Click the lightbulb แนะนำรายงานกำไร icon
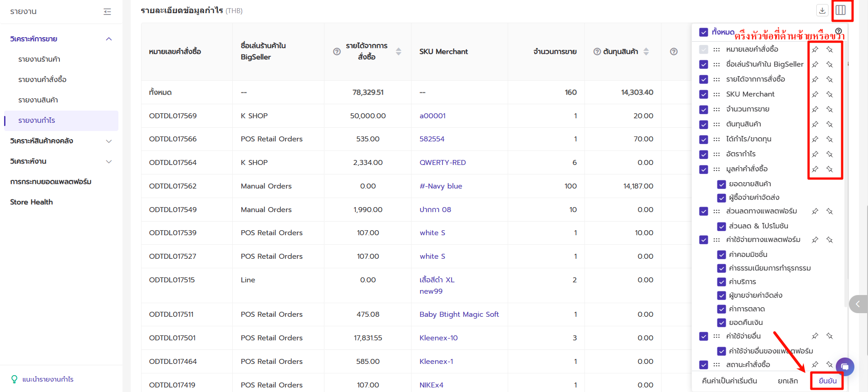The width and height of the screenshot is (868, 392). pyautogui.click(x=14, y=379)
